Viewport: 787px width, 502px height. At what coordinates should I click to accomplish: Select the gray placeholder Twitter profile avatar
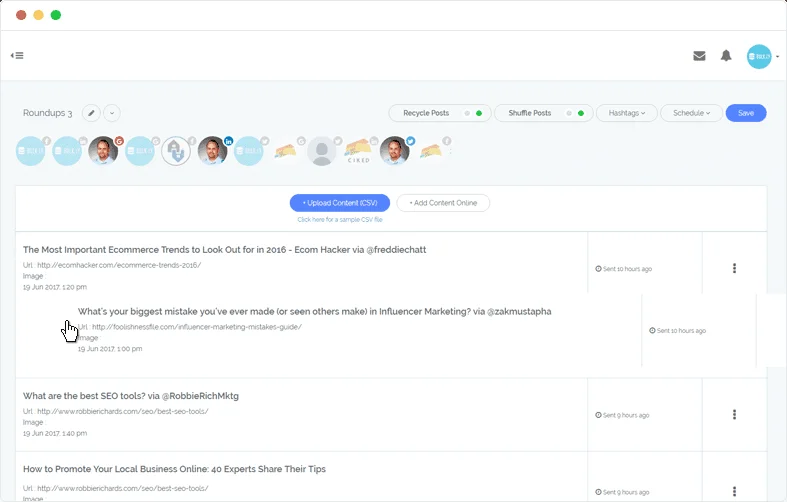tap(321, 151)
